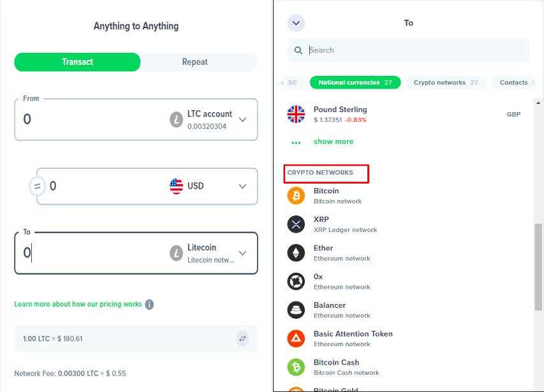Click the Balancer token icon
This screenshot has width=544, height=392.
(x=296, y=310)
